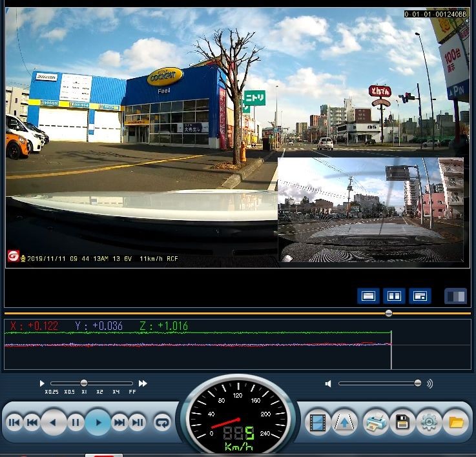Switch to single view layout
Screen dimensions: 476x457
click(368, 296)
